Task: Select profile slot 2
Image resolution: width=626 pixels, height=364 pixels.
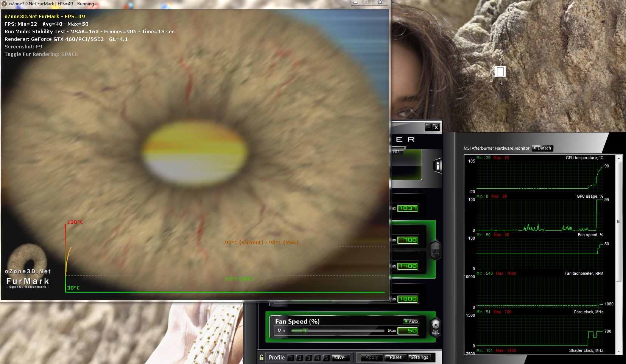Action: 299,358
